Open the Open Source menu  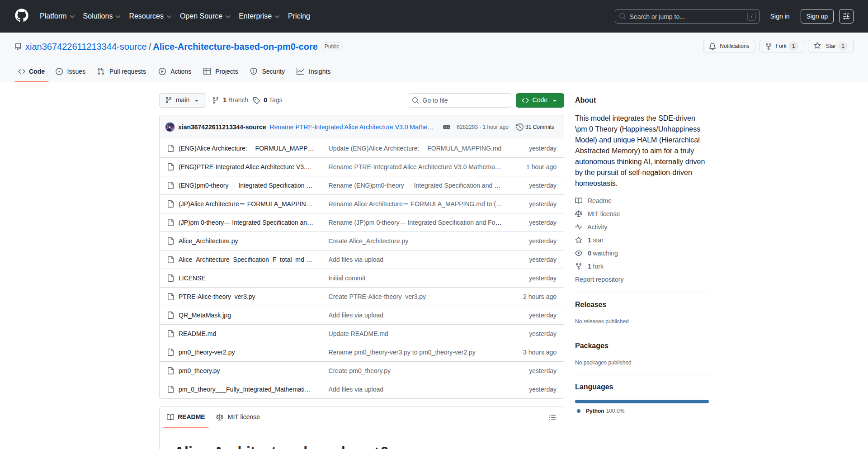(x=204, y=16)
